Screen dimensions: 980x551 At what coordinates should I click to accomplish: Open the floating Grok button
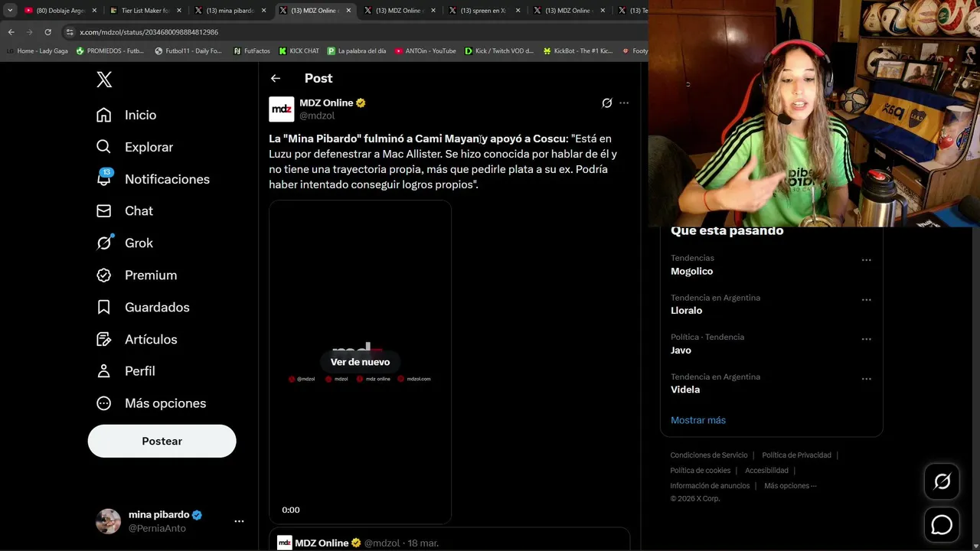tap(942, 481)
